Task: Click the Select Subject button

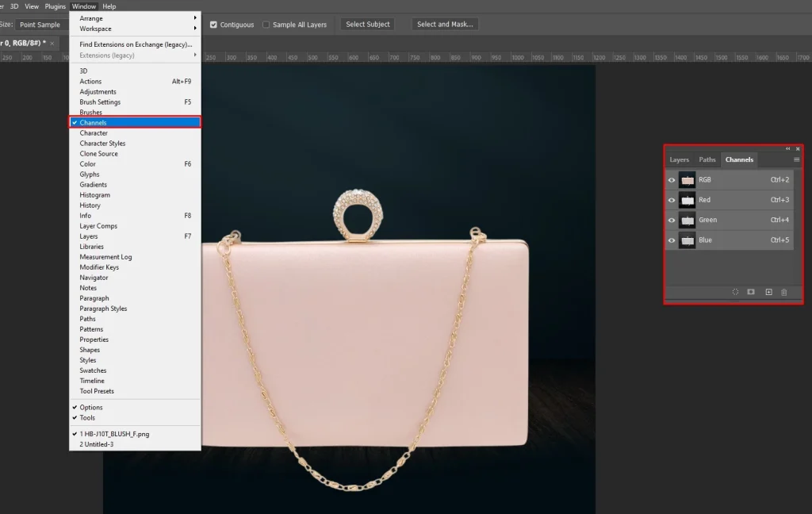Action: click(x=368, y=25)
